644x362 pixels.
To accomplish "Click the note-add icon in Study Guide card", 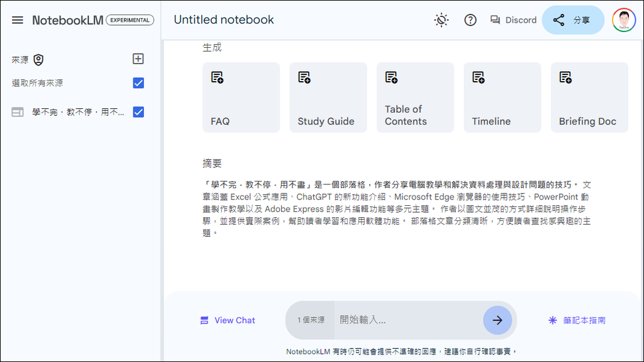I will 304,77.
